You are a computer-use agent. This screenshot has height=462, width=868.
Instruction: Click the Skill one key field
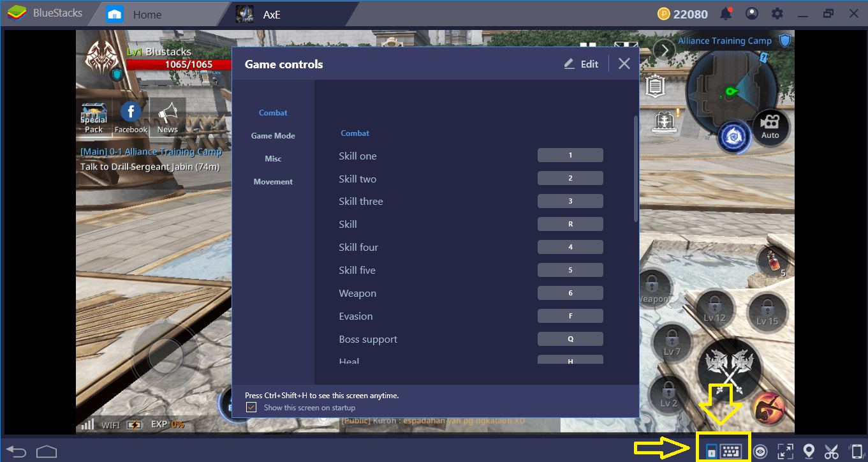point(570,155)
